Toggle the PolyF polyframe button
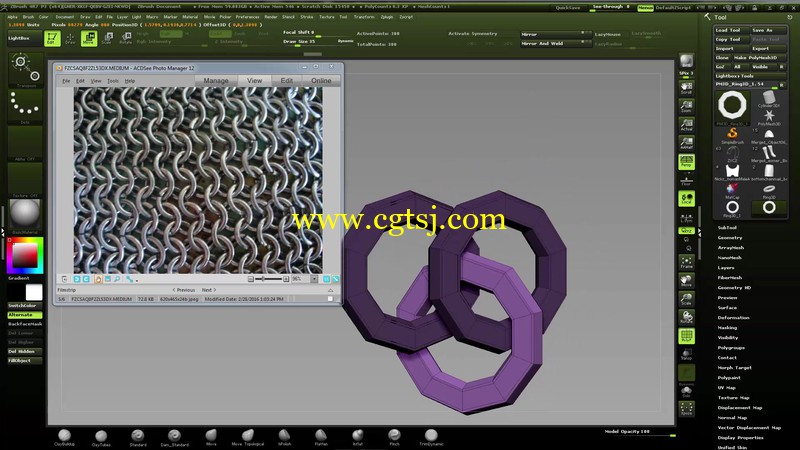 tap(686, 336)
